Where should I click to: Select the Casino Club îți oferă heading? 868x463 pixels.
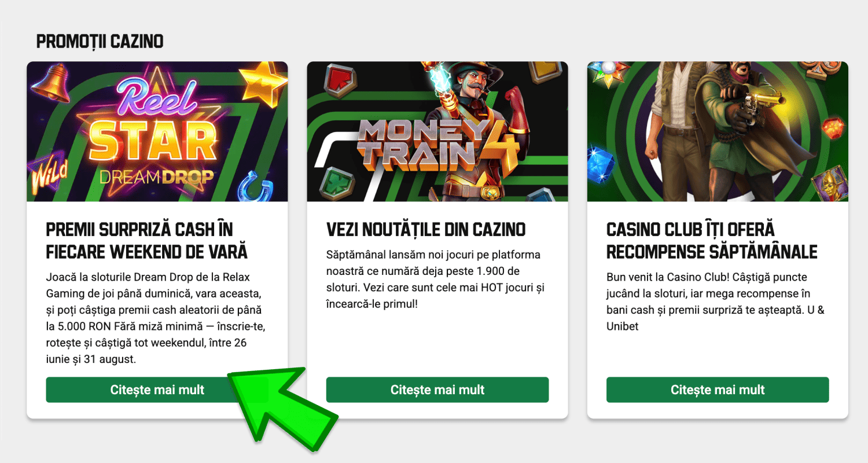(712, 241)
